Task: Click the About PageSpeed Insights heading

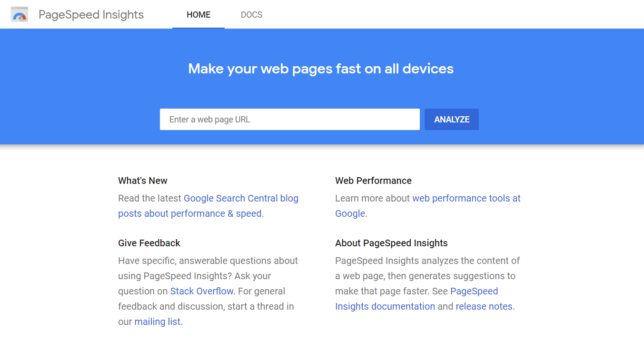Action: point(391,243)
